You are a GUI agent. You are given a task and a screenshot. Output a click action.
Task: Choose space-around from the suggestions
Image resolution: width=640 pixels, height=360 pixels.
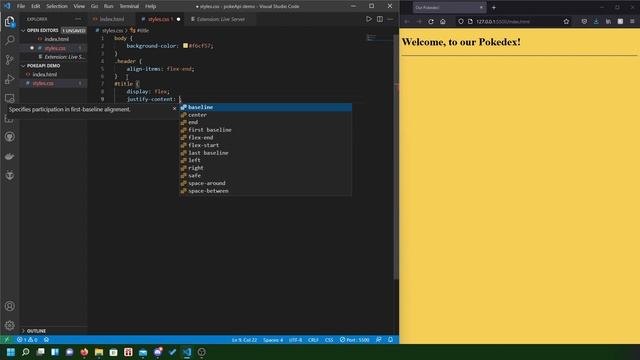pos(265,183)
